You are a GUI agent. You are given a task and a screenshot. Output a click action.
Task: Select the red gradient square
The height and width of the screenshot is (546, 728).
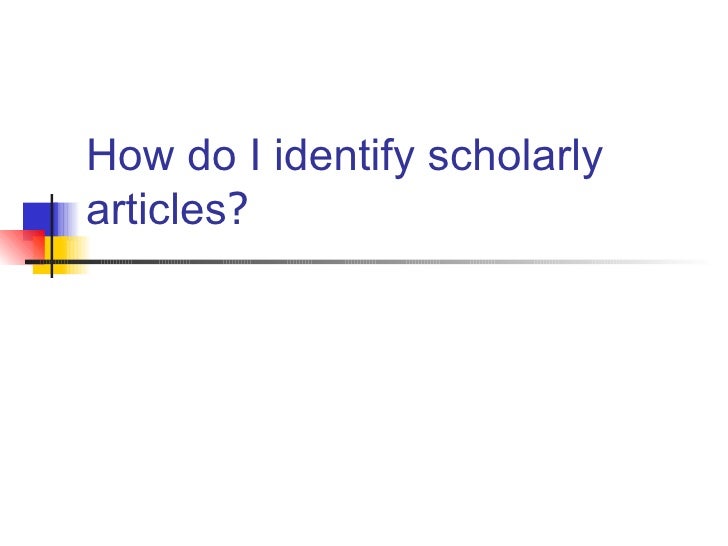tap(21, 247)
